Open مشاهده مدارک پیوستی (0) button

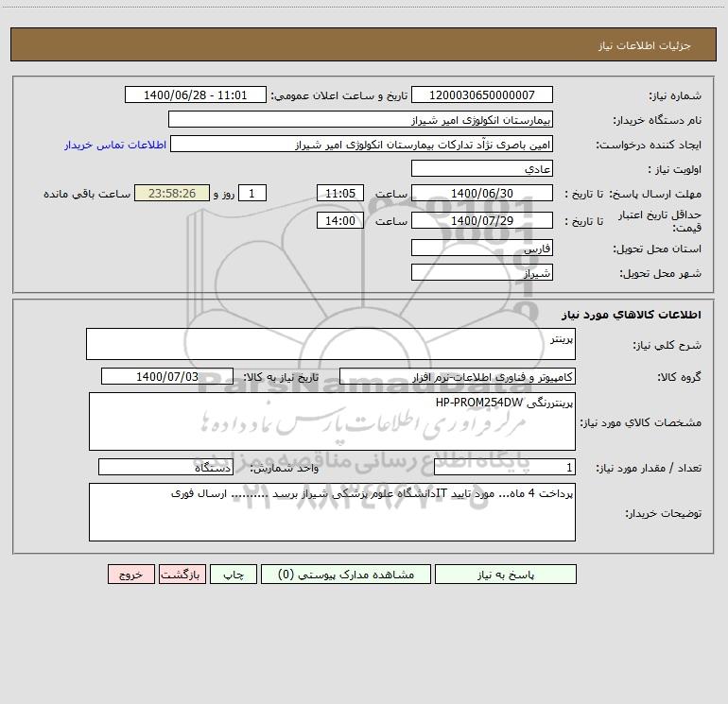[x=346, y=574]
